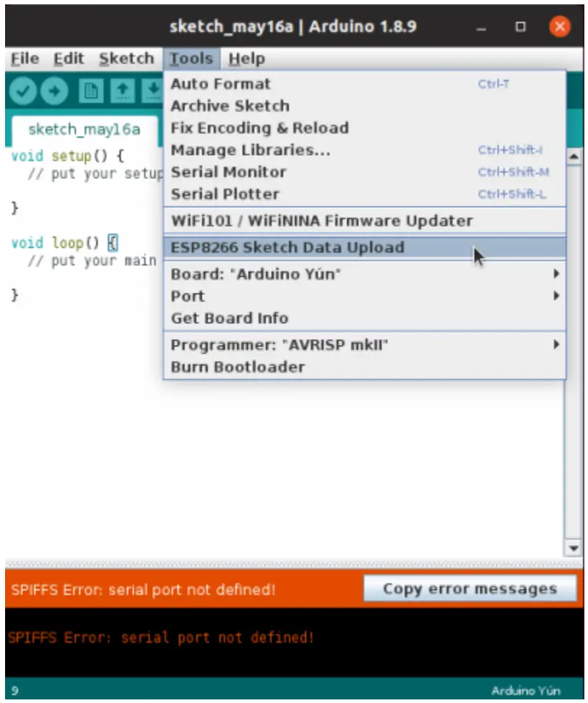
Task: Click the Open sketch up-arrow icon
Action: click(x=122, y=91)
